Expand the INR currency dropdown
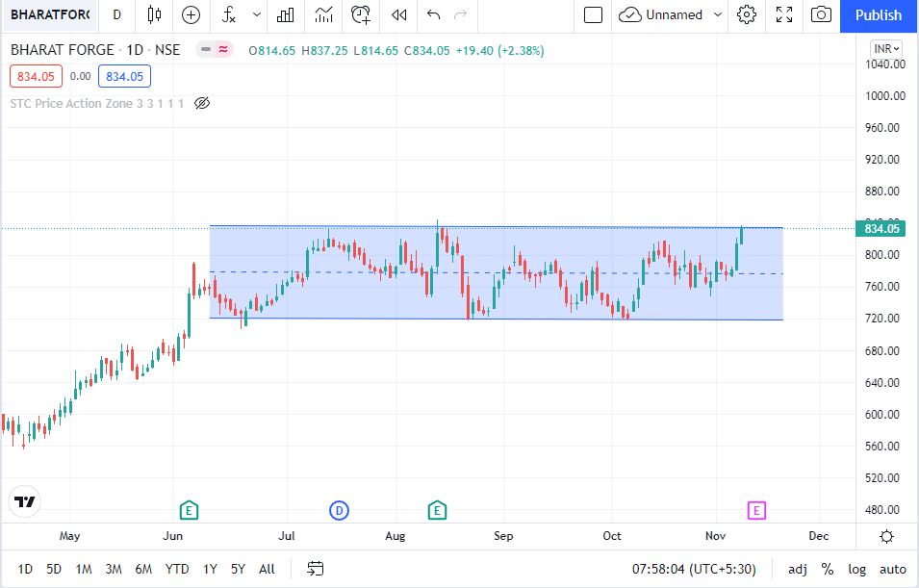 (885, 48)
